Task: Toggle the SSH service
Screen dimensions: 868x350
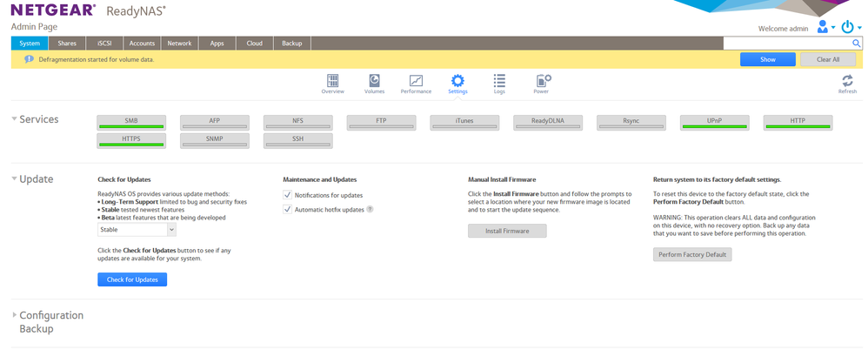Action: point(297,139)
